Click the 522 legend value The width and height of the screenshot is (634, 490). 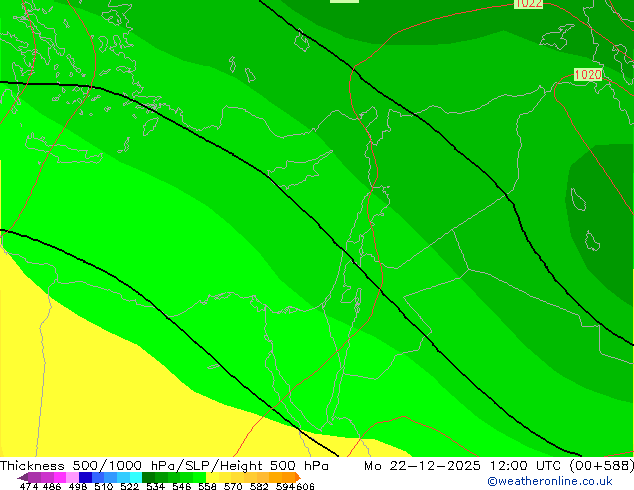129,486
